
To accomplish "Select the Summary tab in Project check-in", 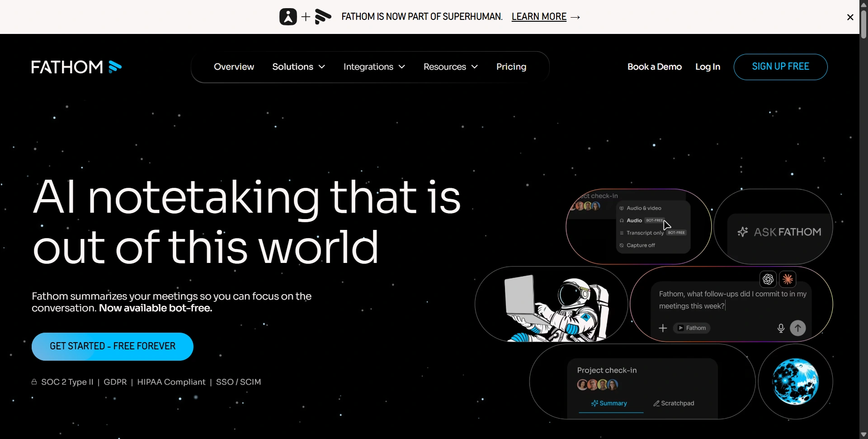I will coord(609,403).
